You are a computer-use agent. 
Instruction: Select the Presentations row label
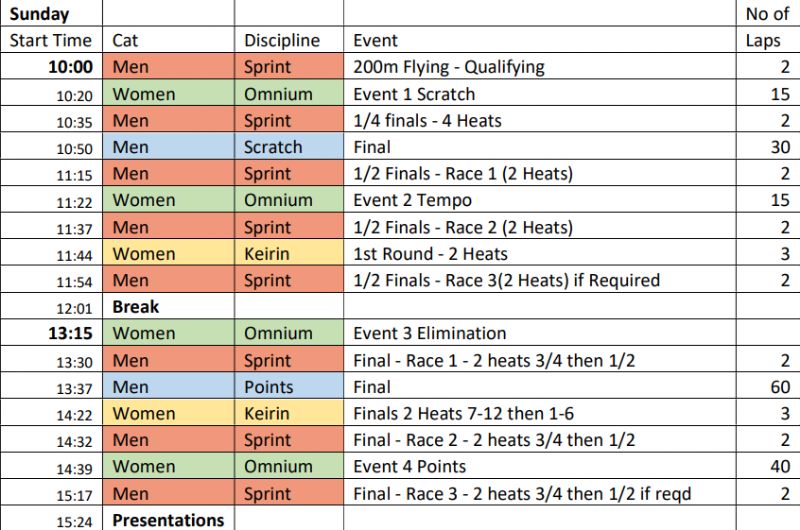point(168,519)
